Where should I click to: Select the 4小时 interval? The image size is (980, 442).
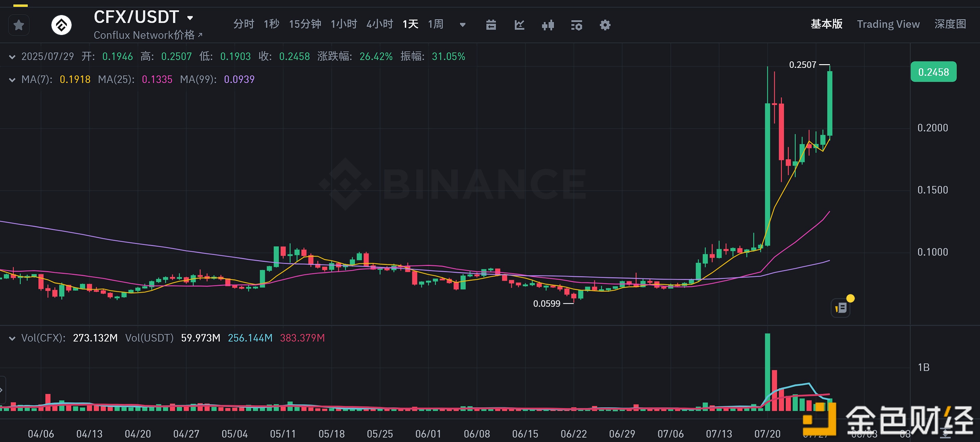(x=379, y=24)
